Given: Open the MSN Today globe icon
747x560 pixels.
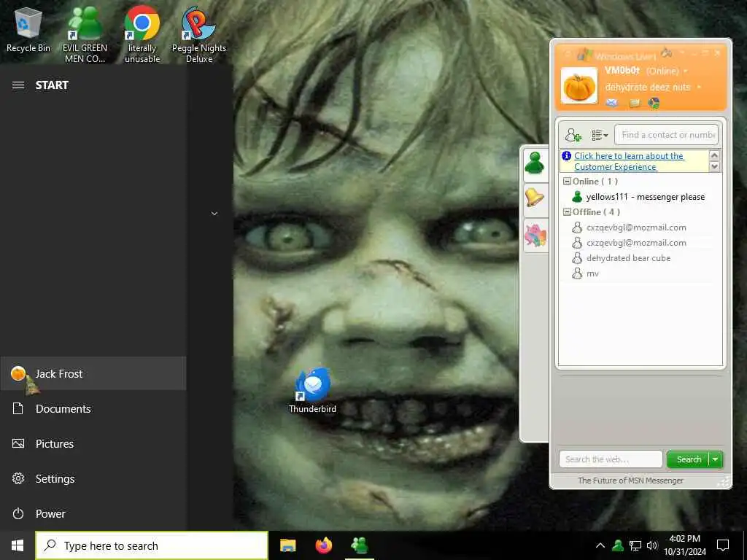Looking at the screenshot, I should pyautogui.click(x=654, y=103).
